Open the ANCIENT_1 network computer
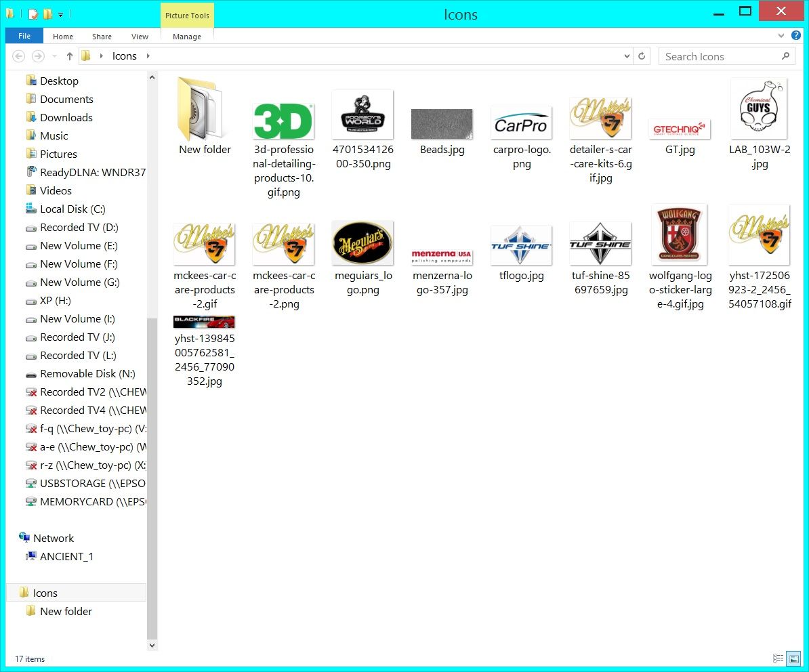Screen dimensions: 809x672 click(x=66, y=556)
